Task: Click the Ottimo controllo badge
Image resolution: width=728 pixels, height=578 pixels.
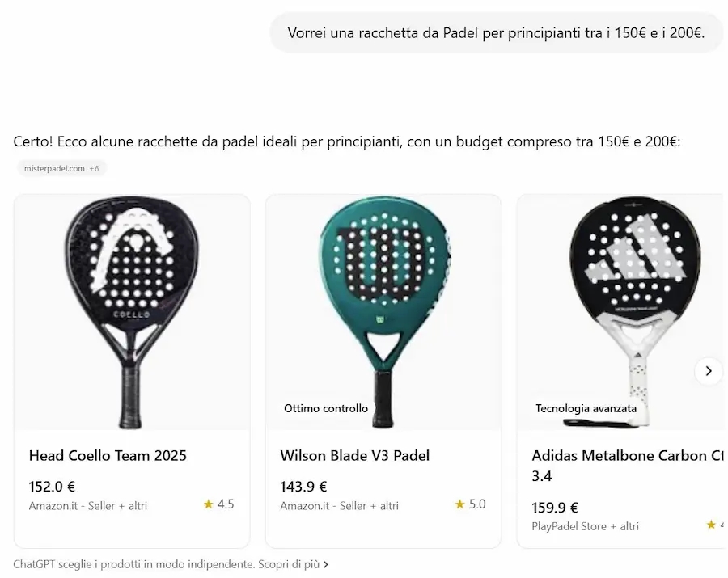Action: 326,408
